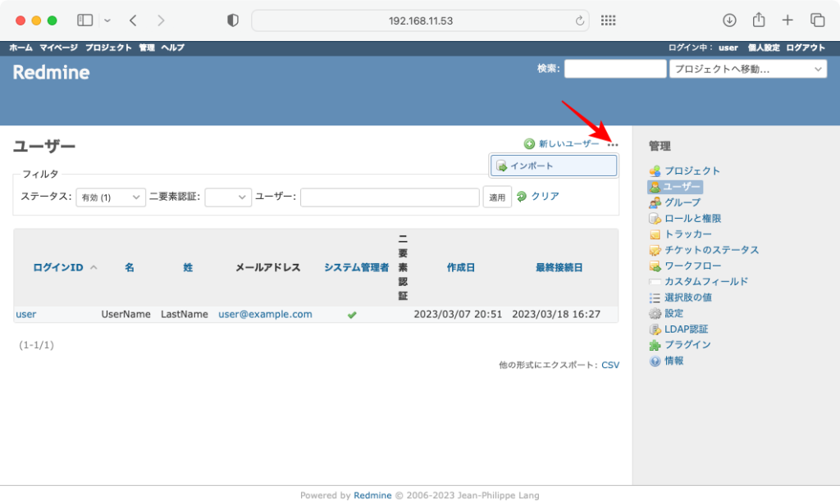Click the privacy shield icon
The width and height of the screenshot is (840, 504).
pyautogui.click(x=232, y=20)
